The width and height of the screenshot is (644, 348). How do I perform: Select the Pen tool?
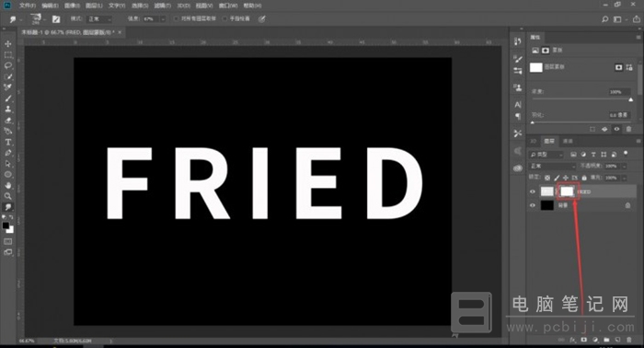click(7, 153)
